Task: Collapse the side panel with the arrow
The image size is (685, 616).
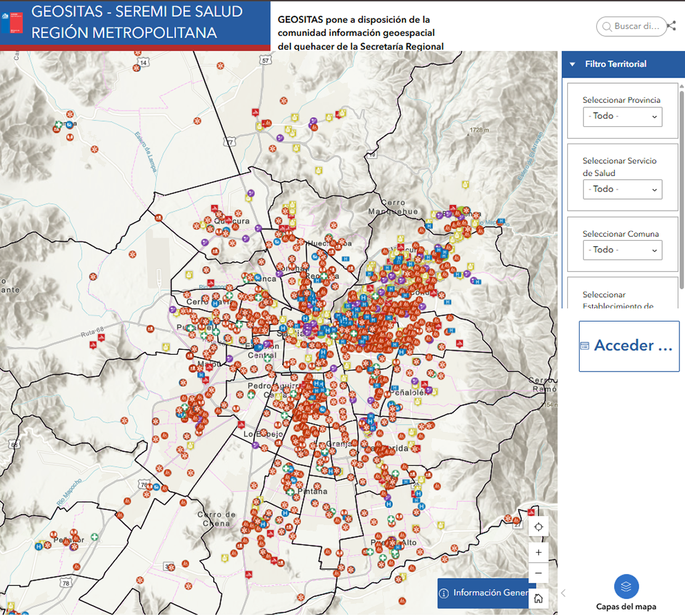Action: [x=564, y=593]
